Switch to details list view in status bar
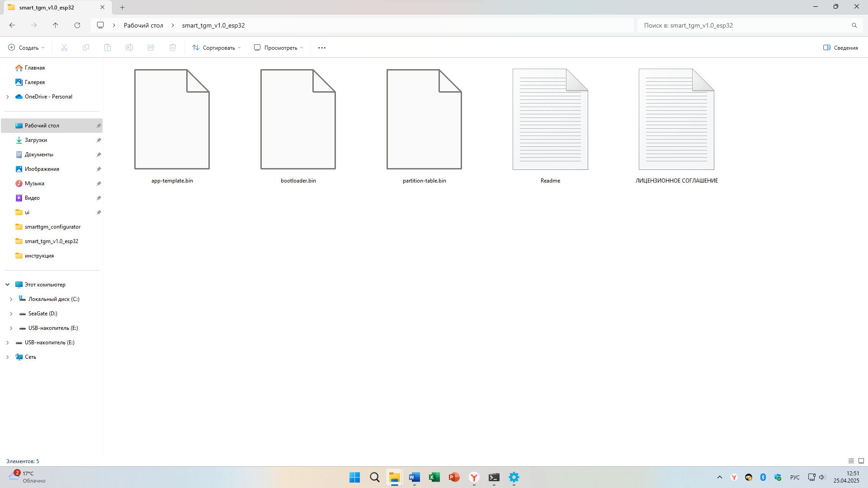Viewport: 868px width, 488px height. pyautogui.click(x=851, y=461)
